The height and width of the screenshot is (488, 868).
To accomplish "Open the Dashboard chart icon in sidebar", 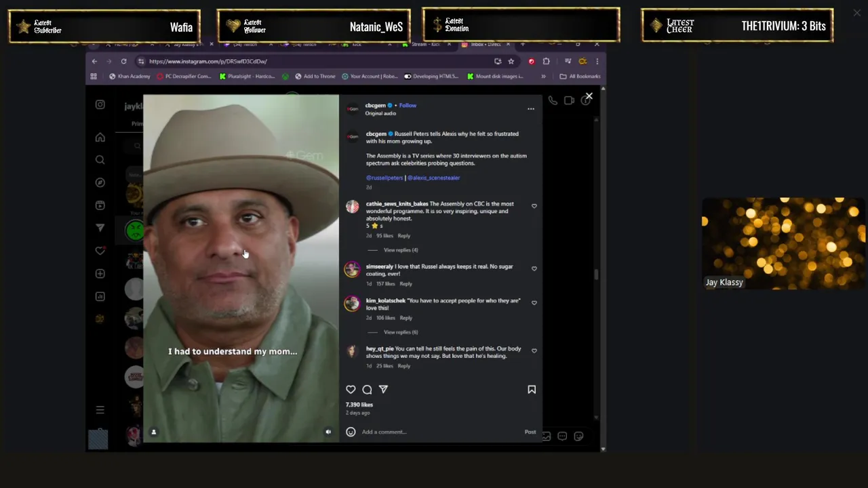I will [x=100, y=296].
